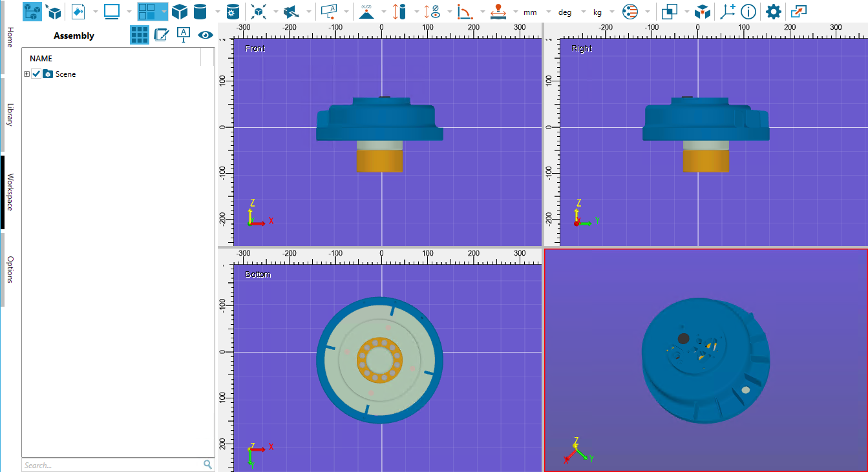Click the Search input field

click(110, 464)
